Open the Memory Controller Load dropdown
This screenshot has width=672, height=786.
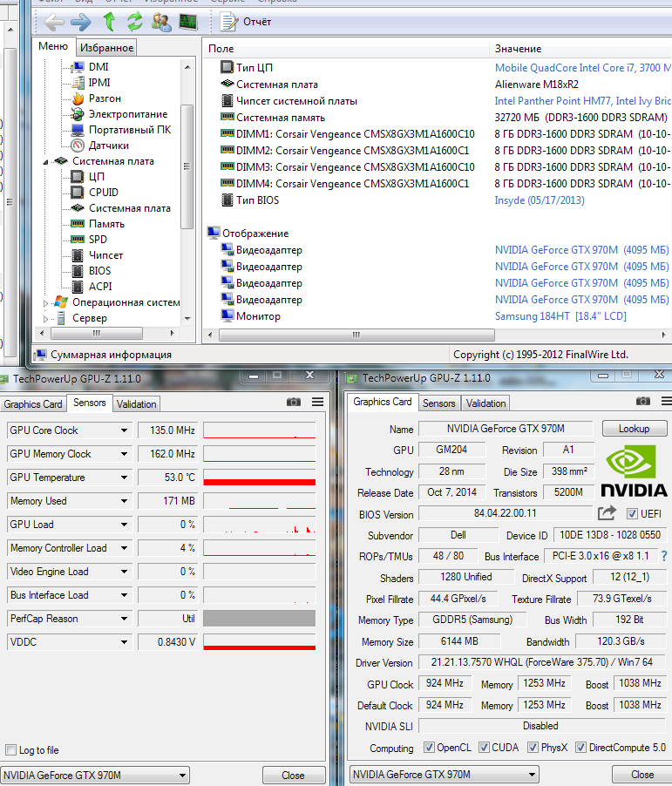click(x=124, y=548)
